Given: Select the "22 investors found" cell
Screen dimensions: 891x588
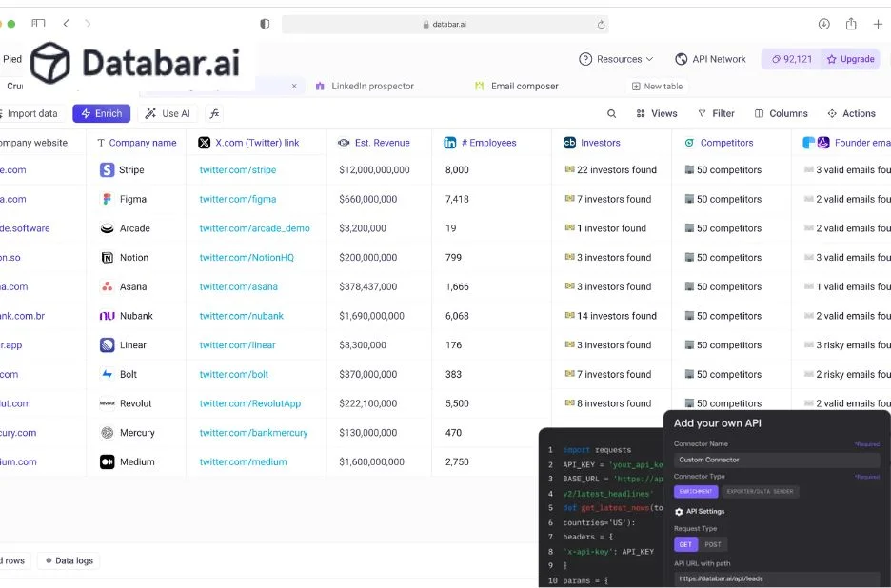Looking at the screenshot, I should 610,170.
